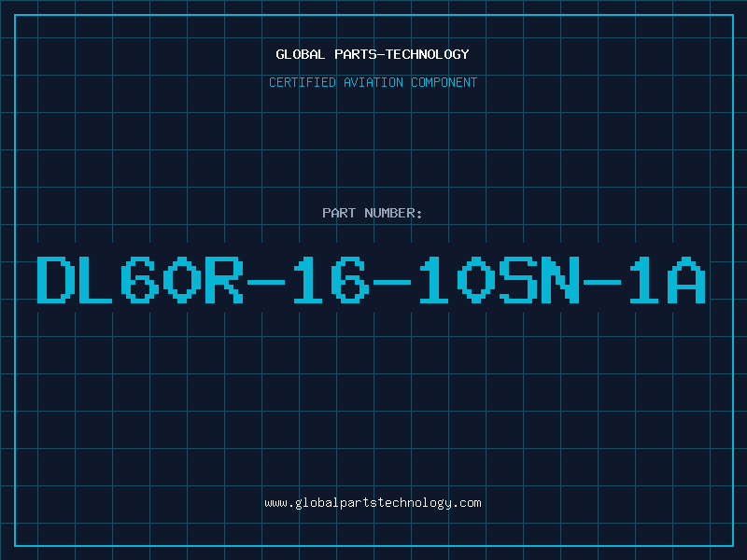Select the GLOBAL PARTS-TECHNOLOGY company title
This screenshot has width=747, height=560.
[373, 54]
